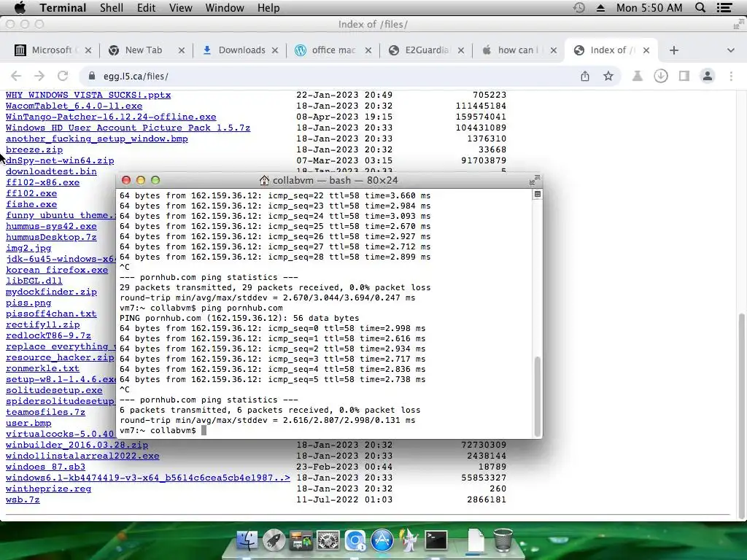Toggle the browser side panel icon

pos(684,76)
